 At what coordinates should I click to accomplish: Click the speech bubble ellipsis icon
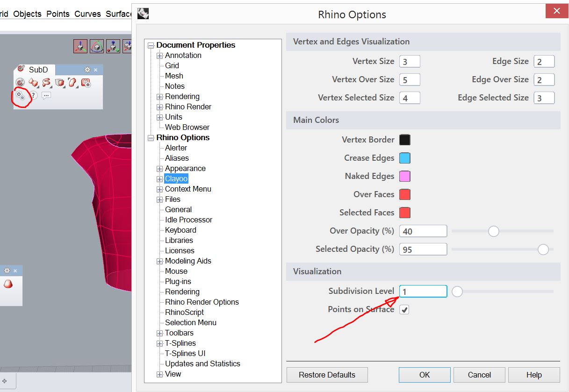[x=46, y=95]
